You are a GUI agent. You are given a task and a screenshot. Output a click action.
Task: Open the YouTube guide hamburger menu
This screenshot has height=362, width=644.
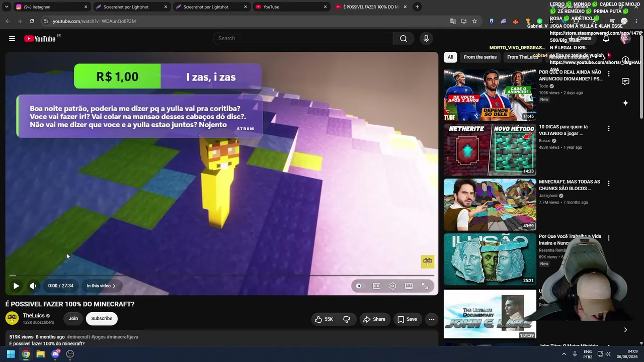click(12, 39)
